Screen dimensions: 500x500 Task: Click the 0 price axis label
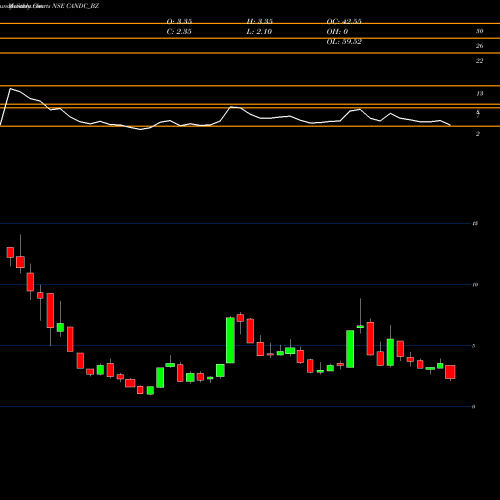coord(473,407)
